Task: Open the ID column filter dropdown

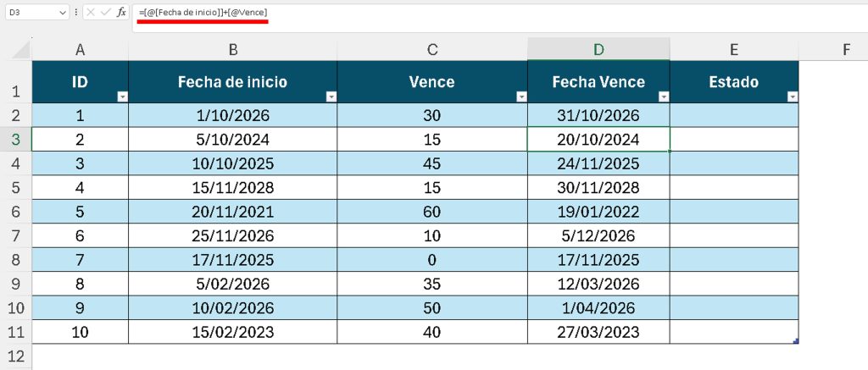Action: pyautogui.click(x=122, y=97)
